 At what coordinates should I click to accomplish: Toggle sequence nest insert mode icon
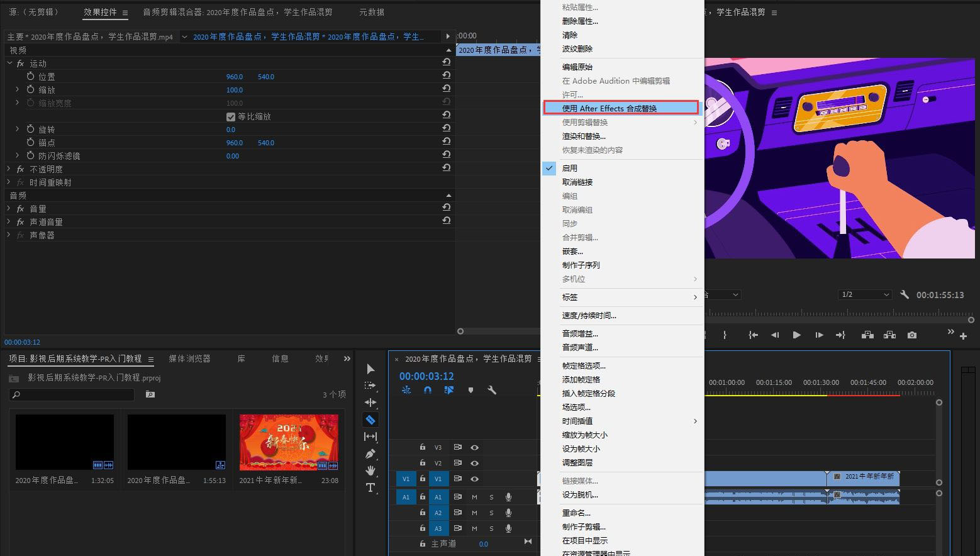coord(406,390)
